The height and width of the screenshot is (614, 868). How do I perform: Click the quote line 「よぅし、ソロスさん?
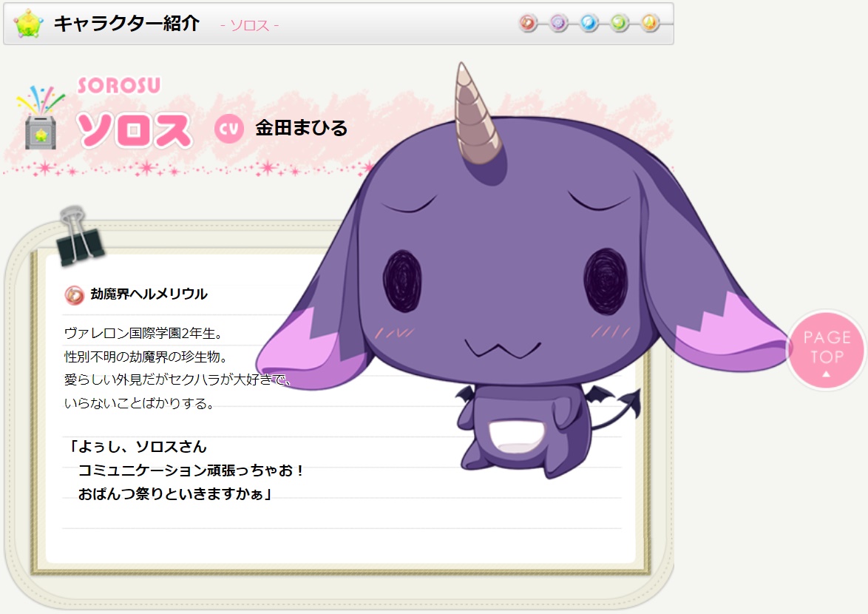point(136,446)
